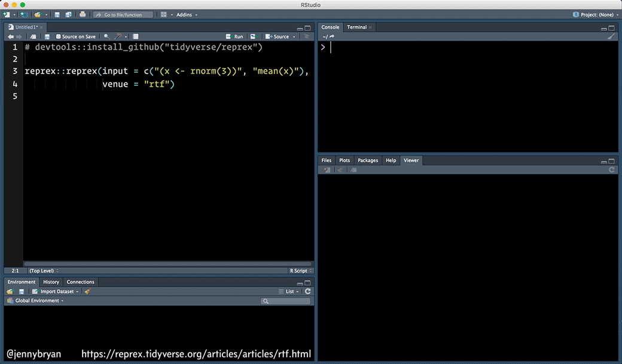Open the Import Dataset dropdown
Viewport: 622px width, 364px height.
coord(55,292)
